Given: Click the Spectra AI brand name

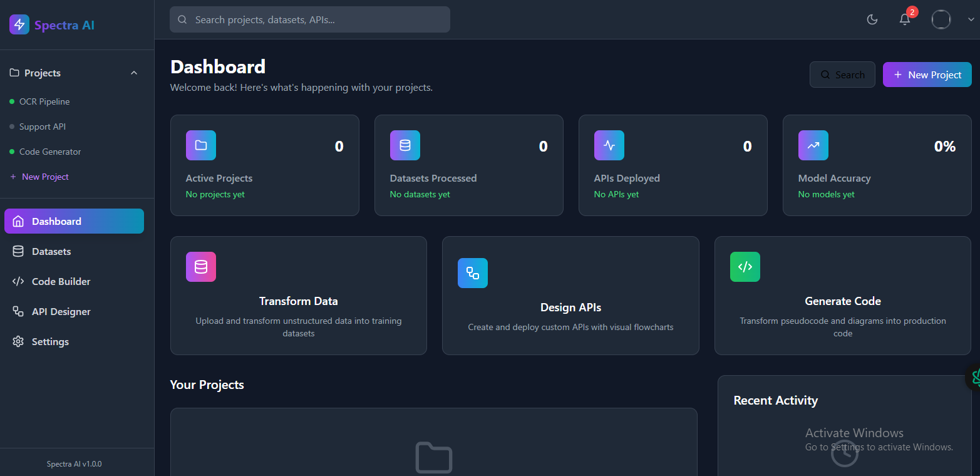Looking at the screenshot, I should pyautogui.click(x=64, y=25).
